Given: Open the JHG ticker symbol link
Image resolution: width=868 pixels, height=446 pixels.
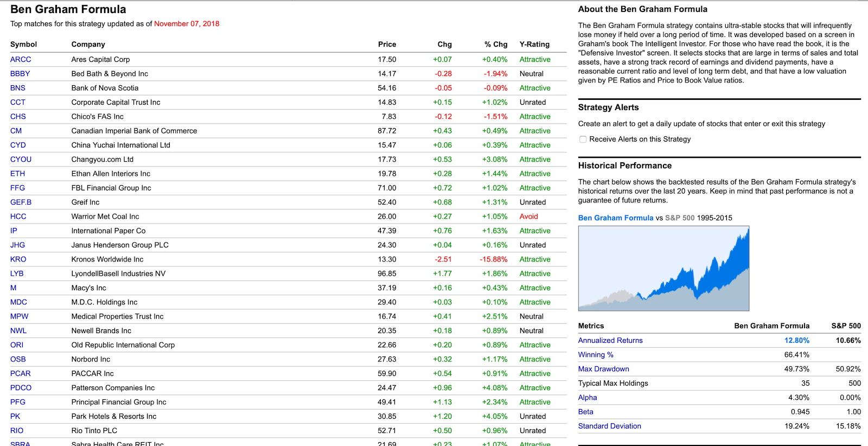Looking at the screenshot, I should tap(18, 245).
